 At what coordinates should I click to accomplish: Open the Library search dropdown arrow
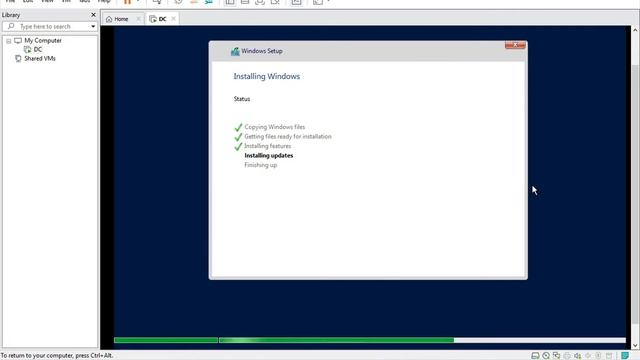coord(93,27)
